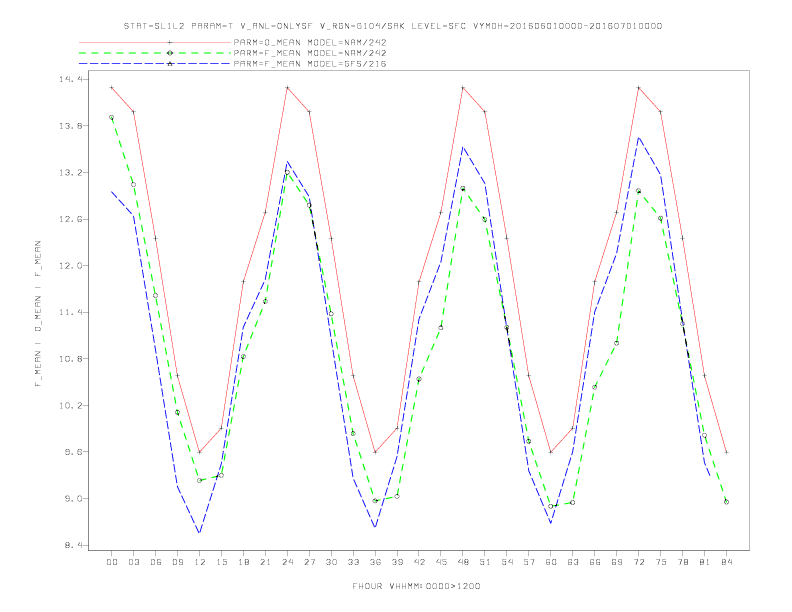The width and height of the screenshot is (792, 612).
Task: Click y-axis tick value 9.6
Action: 73,452
